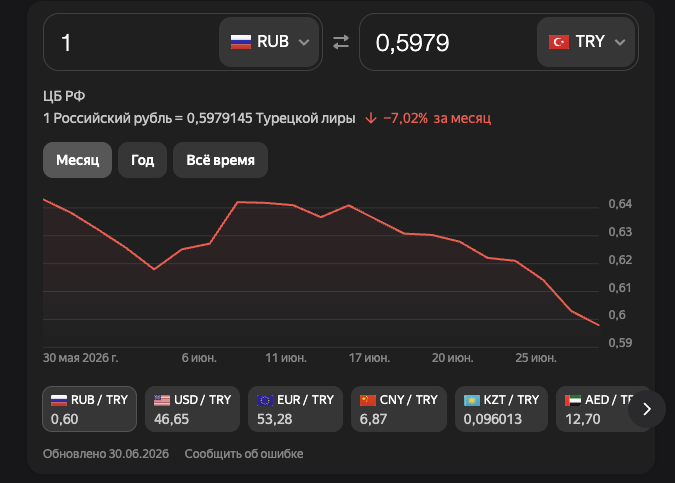The image size is (675, 483).
Task: Click the EU flag icon on EUR card
Action: tap(265, 400)
